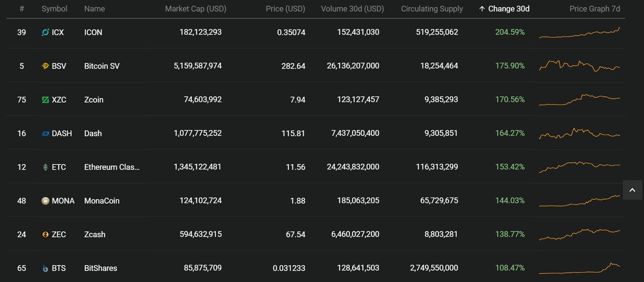Click the price 0.35074
The image size is (644, 282).
tap(291, 32)
